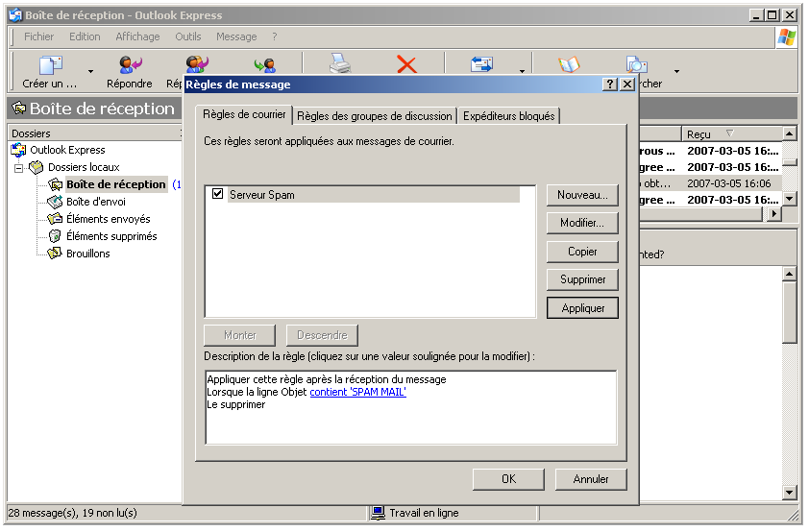Click the forward message toolbar icon
The image size is (809, 532).
pos(265,65)
